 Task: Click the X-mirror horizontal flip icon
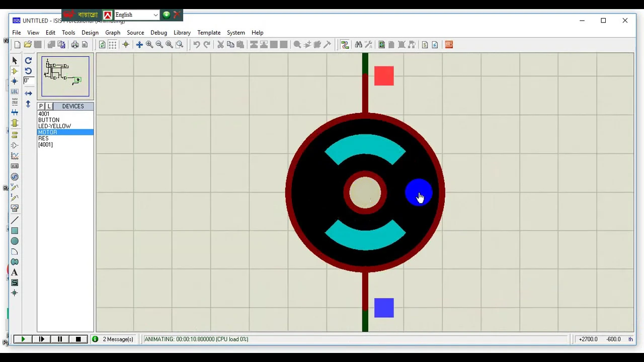[x=28, y=94]
